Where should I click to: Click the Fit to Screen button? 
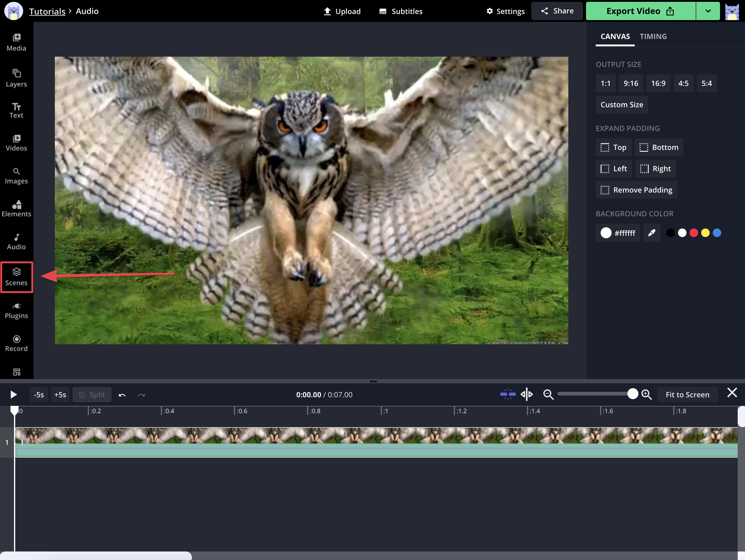[687, 394]
